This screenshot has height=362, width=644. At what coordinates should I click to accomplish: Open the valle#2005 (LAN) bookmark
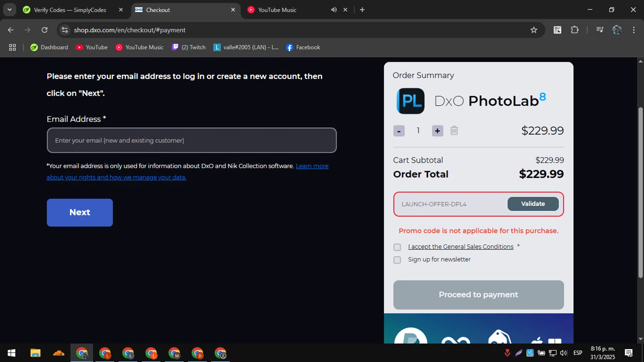[246, 48]
